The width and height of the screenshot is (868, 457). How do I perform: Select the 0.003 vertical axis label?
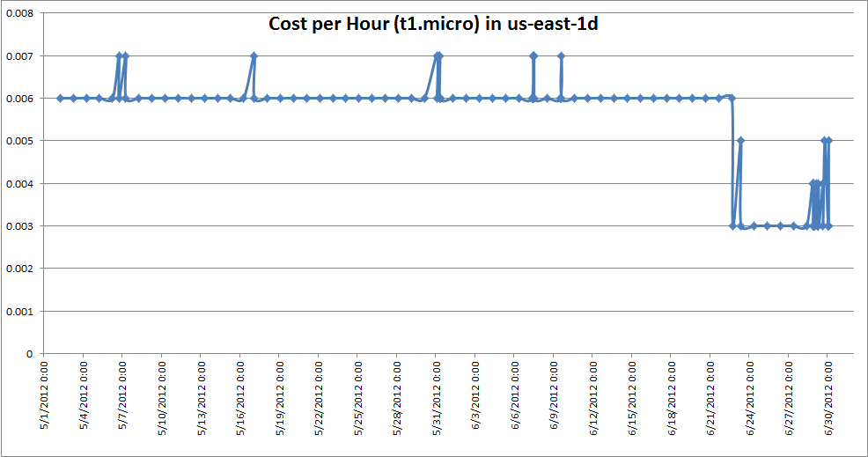coord(19,226)
